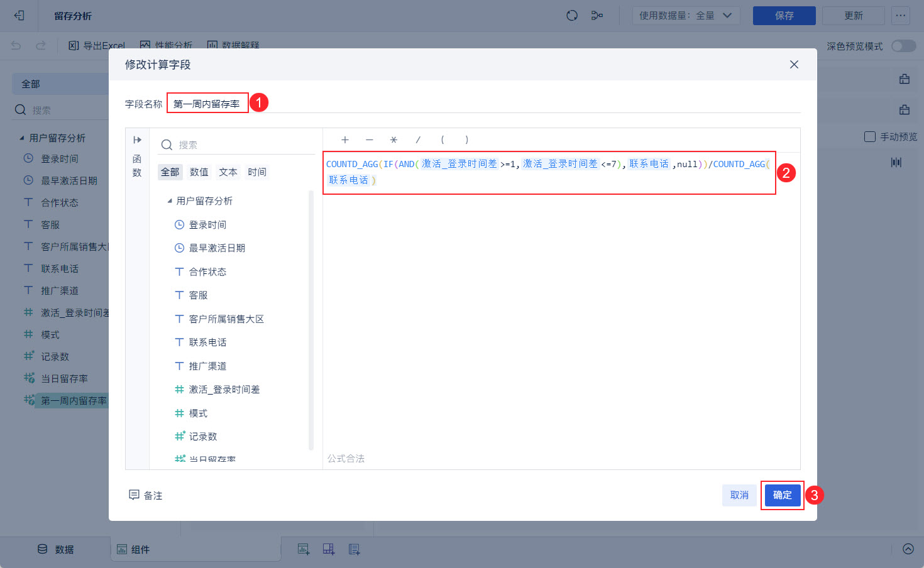Click the redo arrow icon
The width and height of the screenshot is (924, 568).
point(41,45)
